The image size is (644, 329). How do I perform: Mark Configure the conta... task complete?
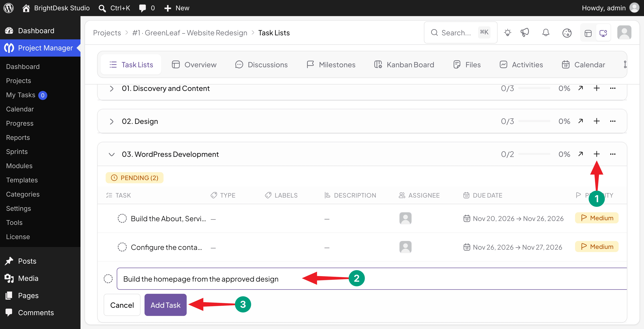[x=122, y=247]
